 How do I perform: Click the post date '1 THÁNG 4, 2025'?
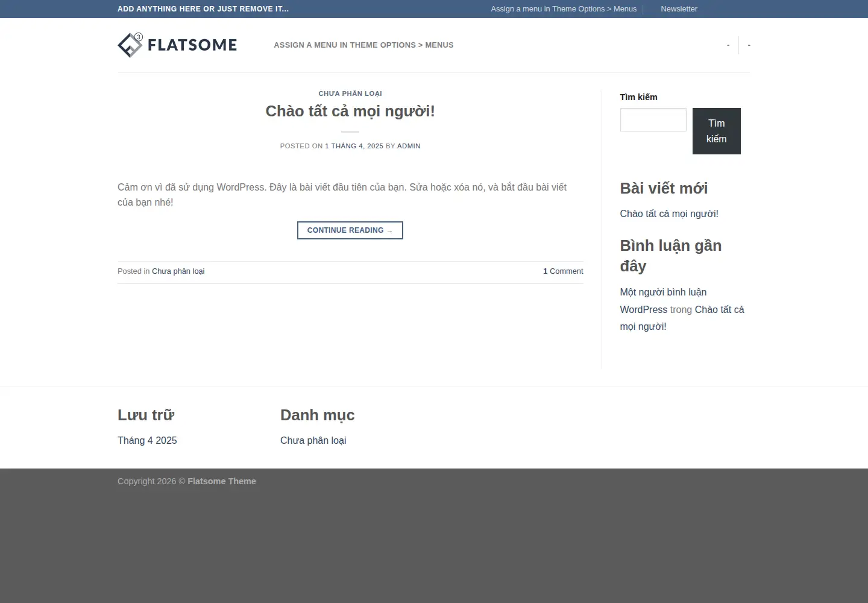[354, 146]
